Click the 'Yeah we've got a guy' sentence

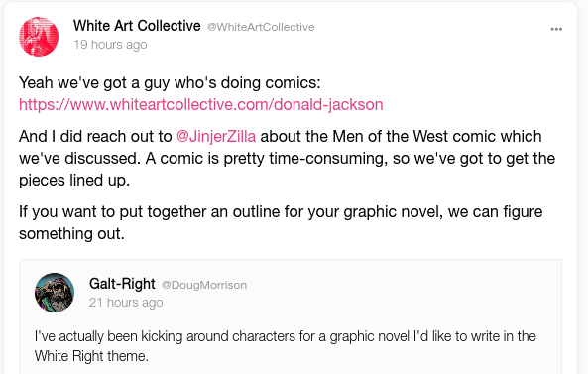point(170,83)
